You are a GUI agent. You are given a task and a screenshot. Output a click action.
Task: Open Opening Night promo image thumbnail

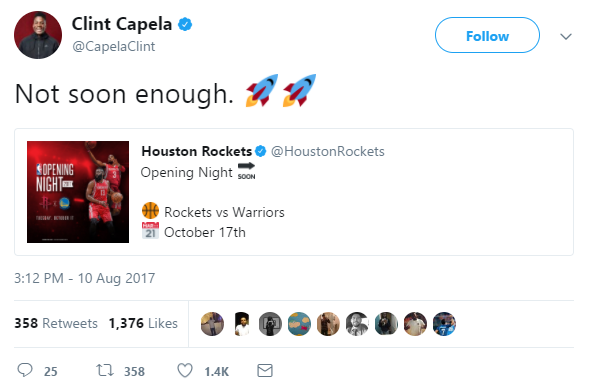tap(78, 192)
